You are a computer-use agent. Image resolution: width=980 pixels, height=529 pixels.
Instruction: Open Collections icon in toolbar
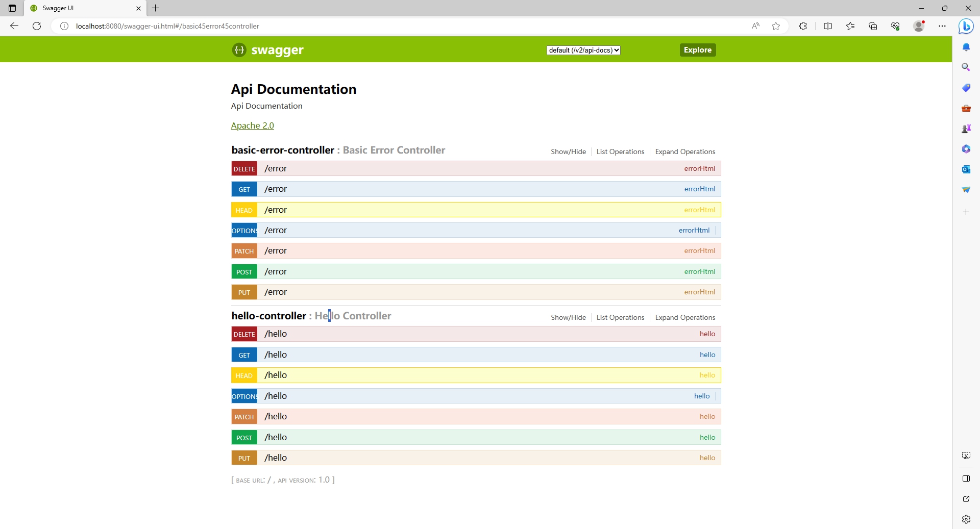coord(873,26)
